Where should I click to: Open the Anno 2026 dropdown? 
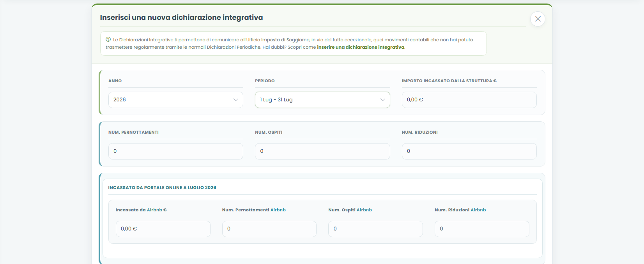coord(176,100)
